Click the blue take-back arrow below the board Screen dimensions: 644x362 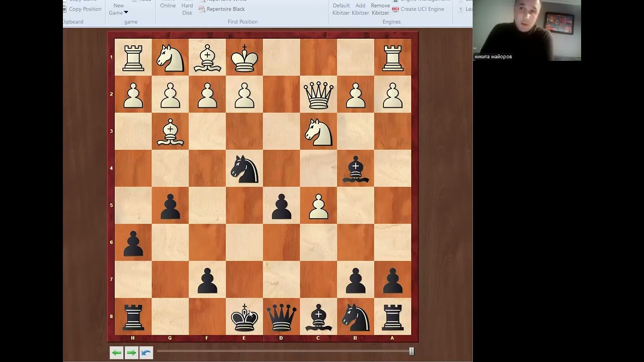pyautogui.click(x=146, y=353)
